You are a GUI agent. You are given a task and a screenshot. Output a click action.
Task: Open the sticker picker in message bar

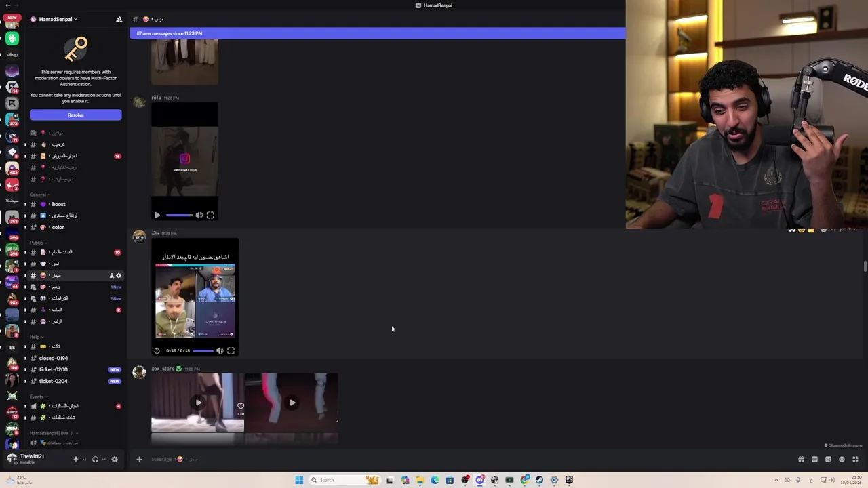coord(828,460)
